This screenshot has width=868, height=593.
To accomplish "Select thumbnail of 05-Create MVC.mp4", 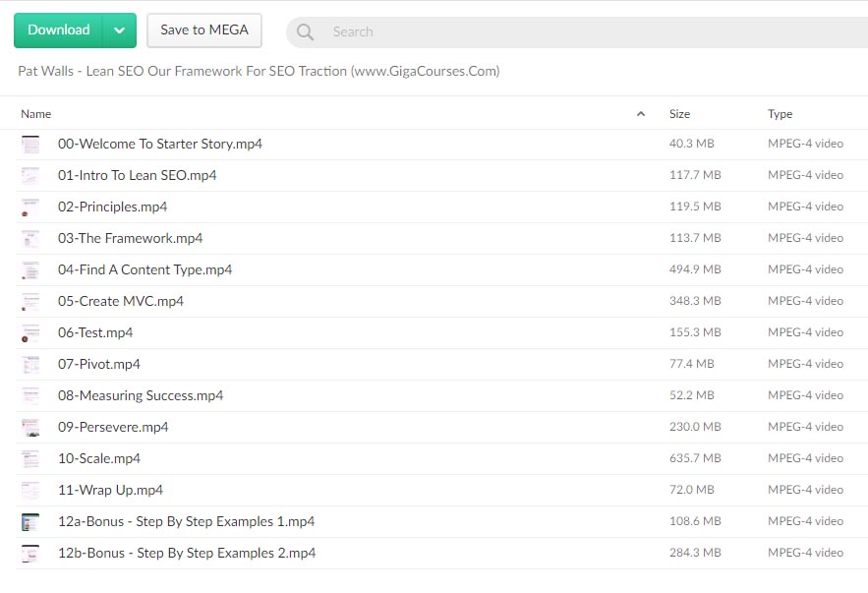I will 30,302.
